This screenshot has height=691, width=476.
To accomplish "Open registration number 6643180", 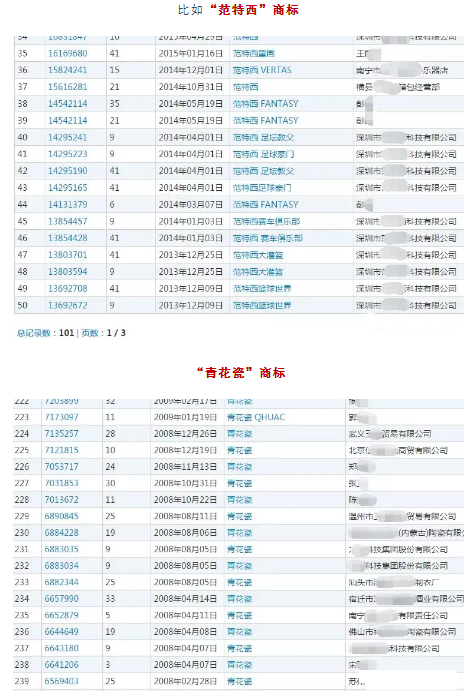I will click(x=61, y=648).
